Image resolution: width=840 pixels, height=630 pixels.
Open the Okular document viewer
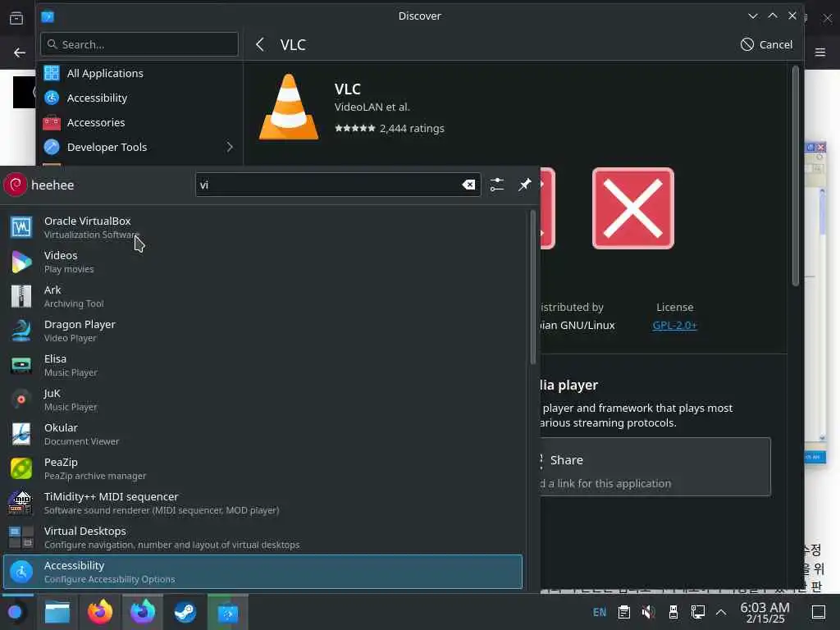click(262, 434)
